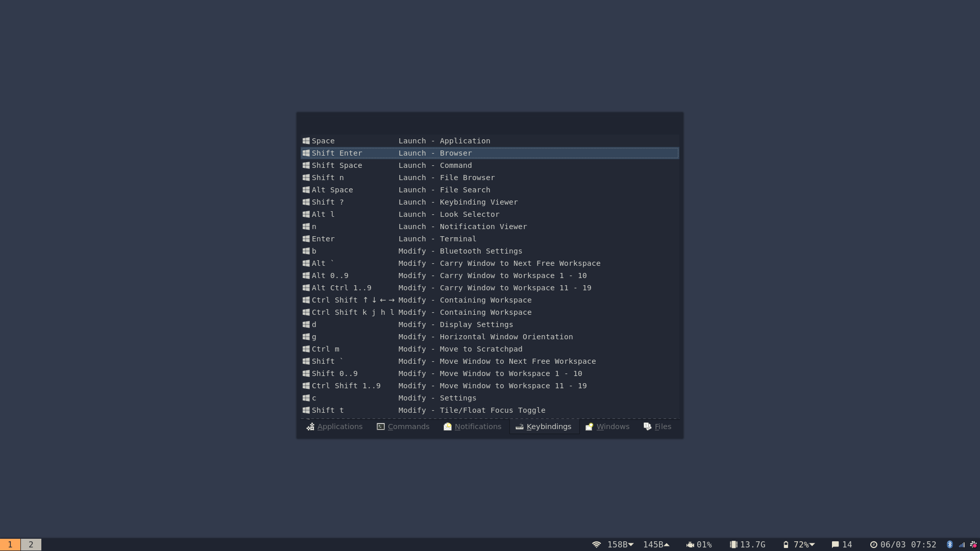This screenshot has height=551, width=980.
Task: Click the memory chip icon showing 13.7G
Action: pos(734,544)
